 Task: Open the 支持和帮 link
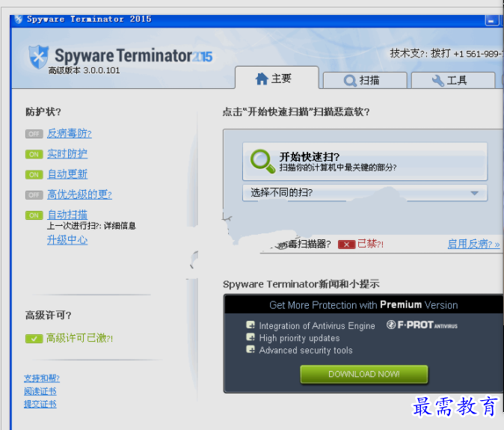click(x=42, y=378)
